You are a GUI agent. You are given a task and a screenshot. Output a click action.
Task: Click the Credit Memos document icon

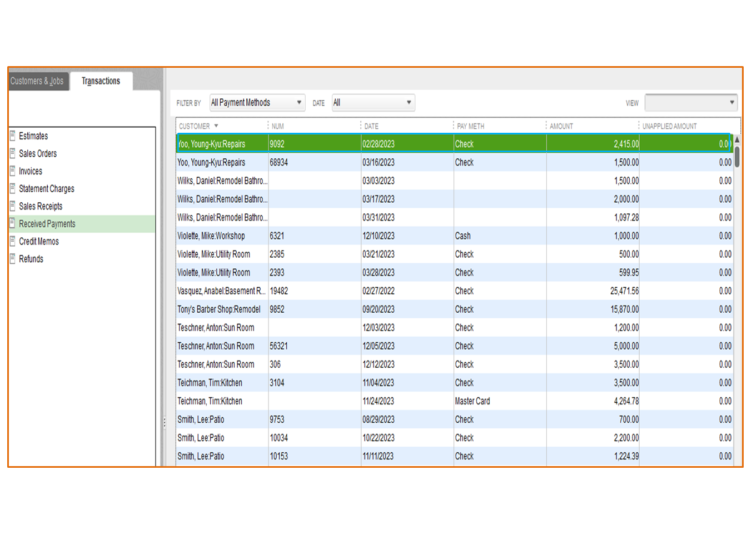(12, 241)
